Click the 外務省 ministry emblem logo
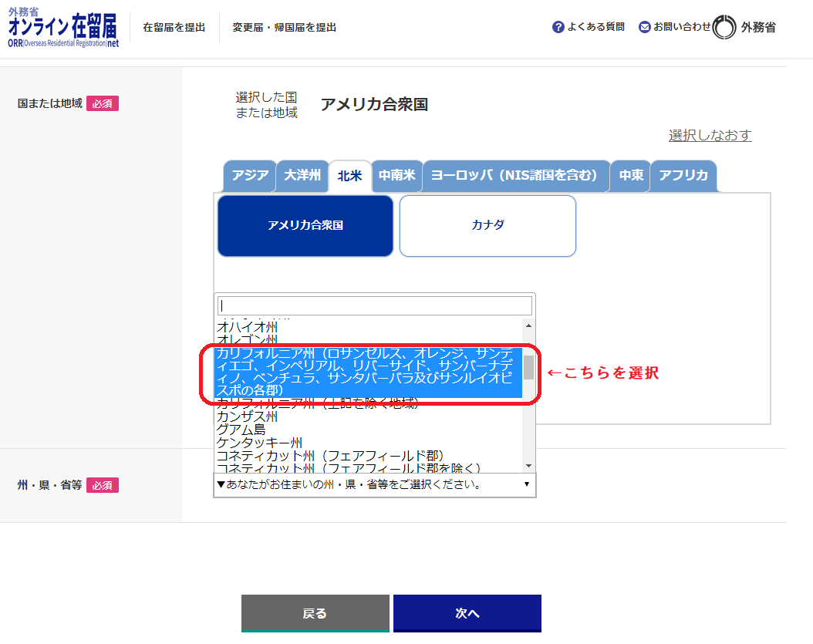Image resolution: width=813 pixels, height=644 pixels. point(744,27)
